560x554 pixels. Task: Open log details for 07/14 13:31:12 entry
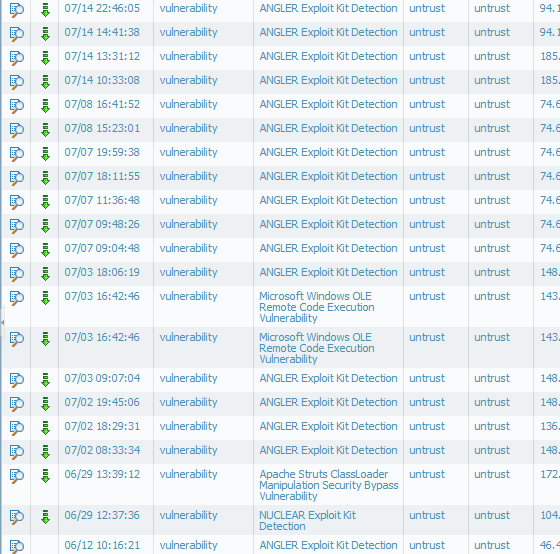16,58
